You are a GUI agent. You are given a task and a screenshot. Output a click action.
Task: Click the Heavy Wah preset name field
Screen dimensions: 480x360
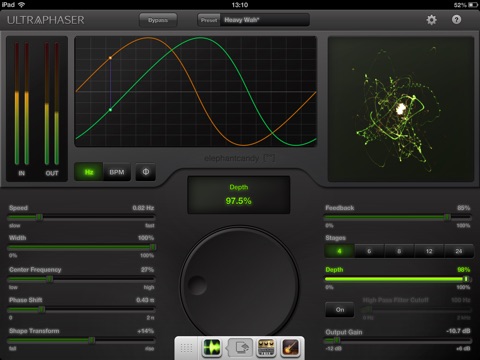click(x=265, y=20)
